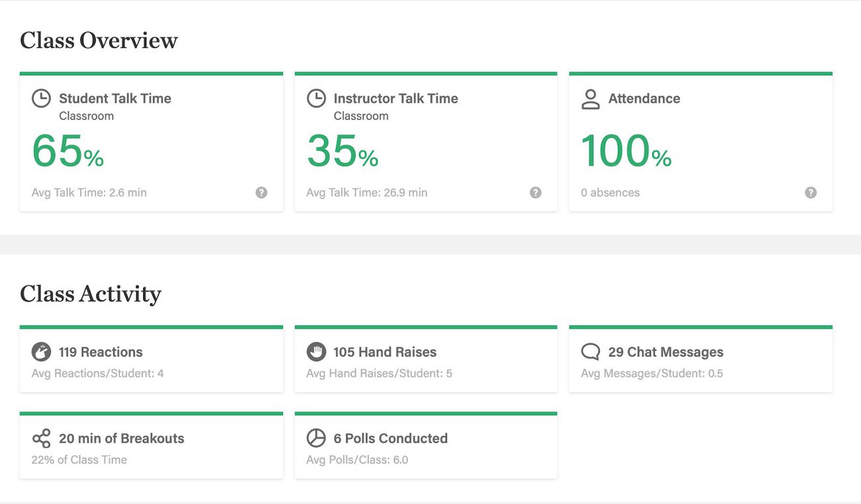Select the Attendance person icon
861x504 pixels.
point(590,99)
